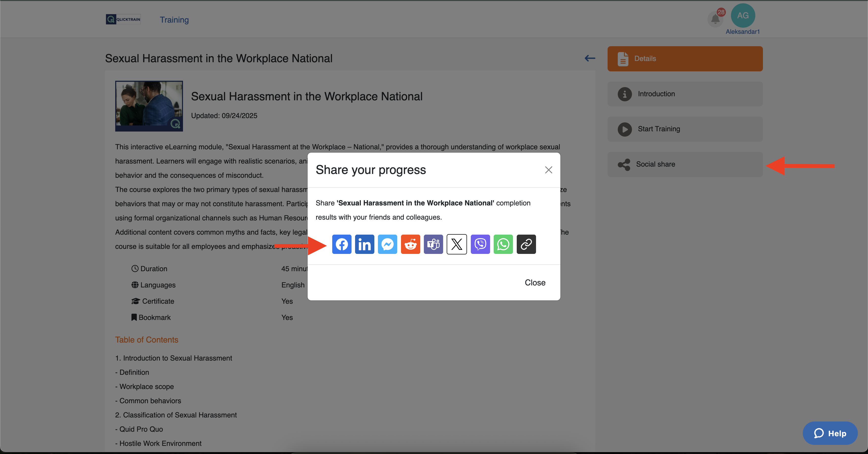Copy share link icon
The width and height of the screenshot is (868, 454).
(x=526, y=244)
